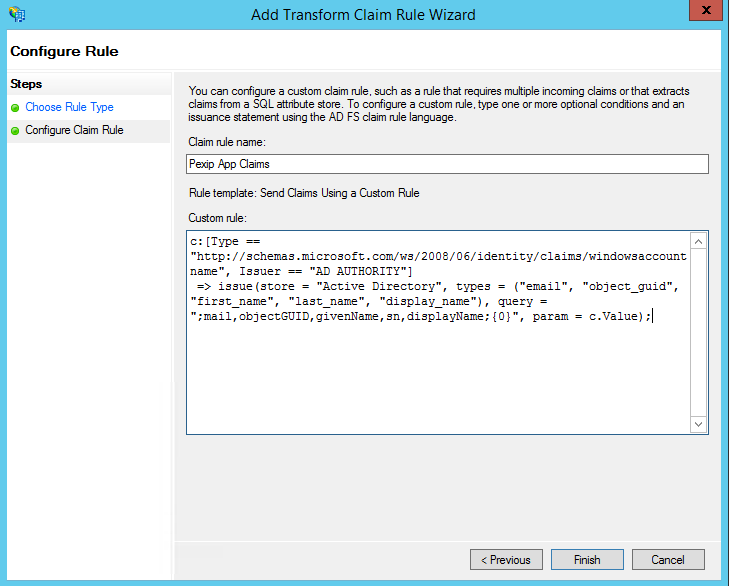The image size is (729, 586).
Task: Select the Configure Claim Rule step
Action: [74, 130]
